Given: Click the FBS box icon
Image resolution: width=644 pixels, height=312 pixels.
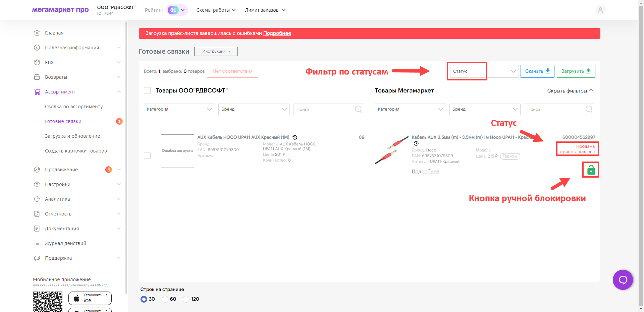Looking at the screenshot, I should pyautogui.click(x=37, y=62).
